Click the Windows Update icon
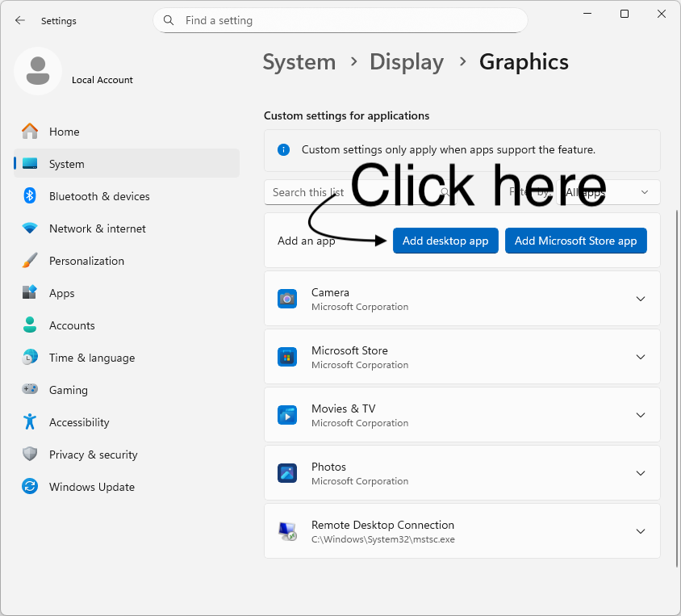This screenshot has height=616, width=681. [30, 487]
